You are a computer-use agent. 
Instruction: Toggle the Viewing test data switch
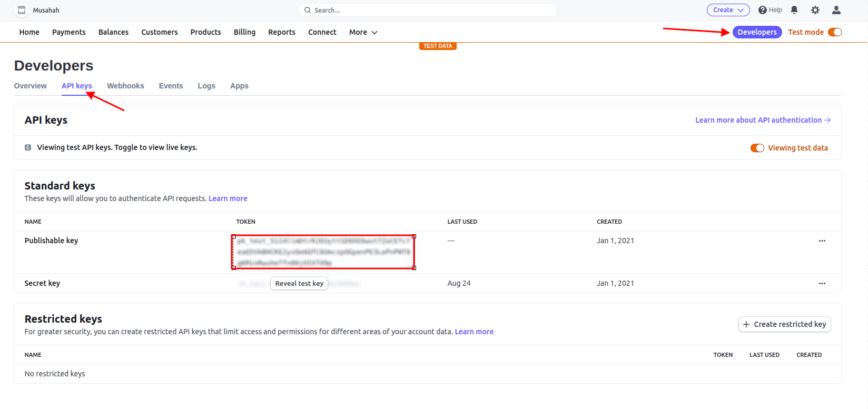point(757,148)
